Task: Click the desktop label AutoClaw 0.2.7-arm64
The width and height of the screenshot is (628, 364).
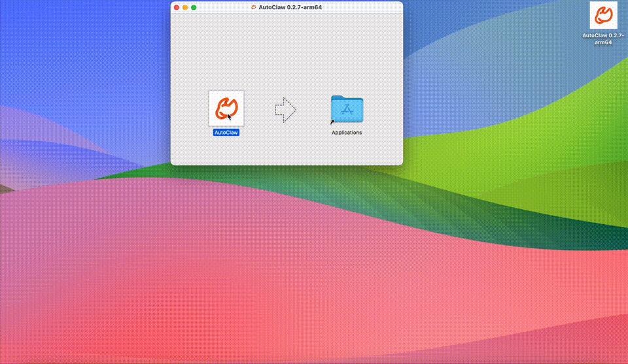Action: click(603, 39)
